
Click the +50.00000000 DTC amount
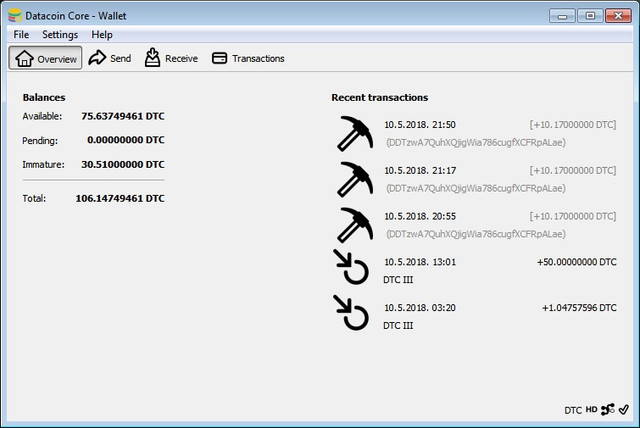tap(577, 262)
